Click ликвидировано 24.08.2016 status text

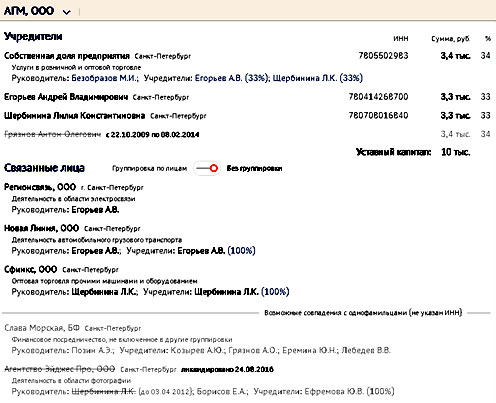pyautogui.click(x=227, y=369)
